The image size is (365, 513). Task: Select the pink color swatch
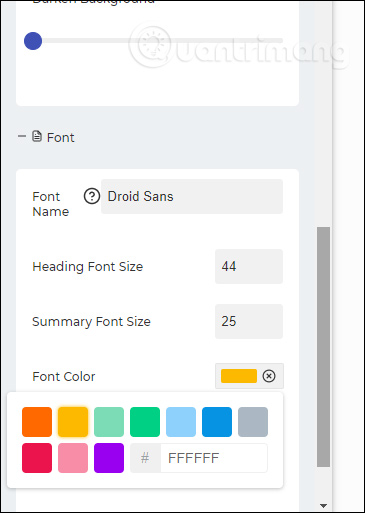[x=73, y=458]
